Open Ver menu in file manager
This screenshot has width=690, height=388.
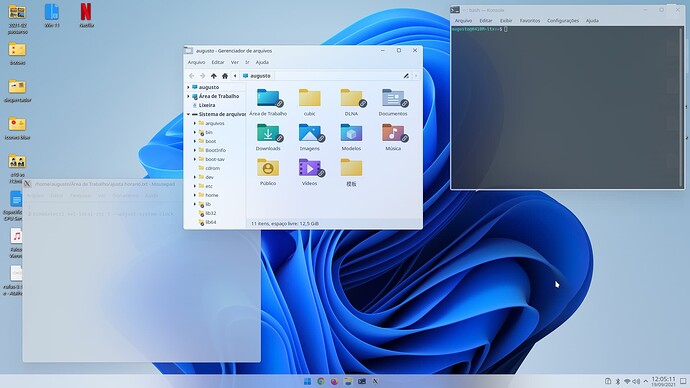point(235,62)
